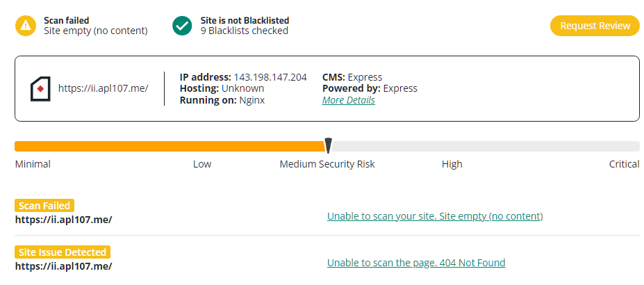Click the Medium Security Risk label
644x285 pixels.
tap(327, 164)
